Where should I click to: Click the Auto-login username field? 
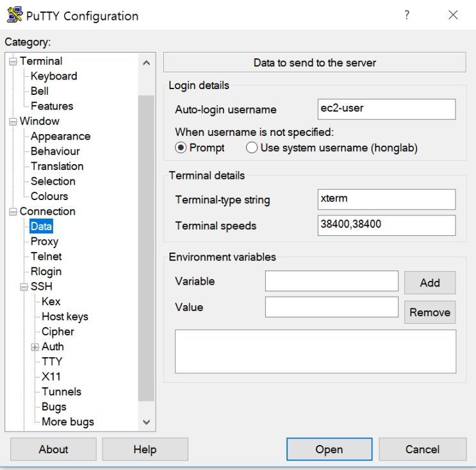[386, 109]
